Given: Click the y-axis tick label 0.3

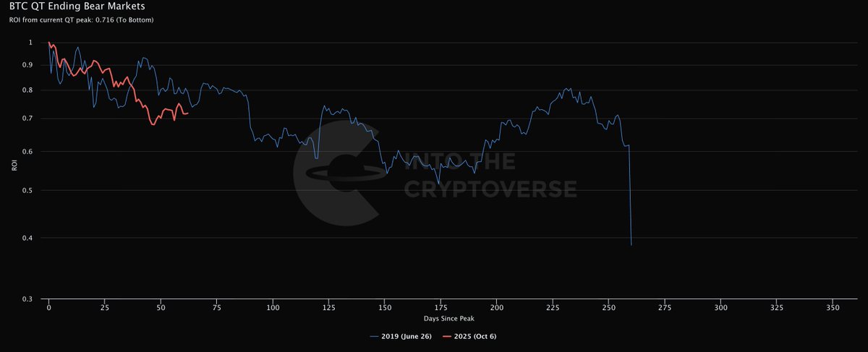Looking at the screenshot, I should tap(27, 299).
